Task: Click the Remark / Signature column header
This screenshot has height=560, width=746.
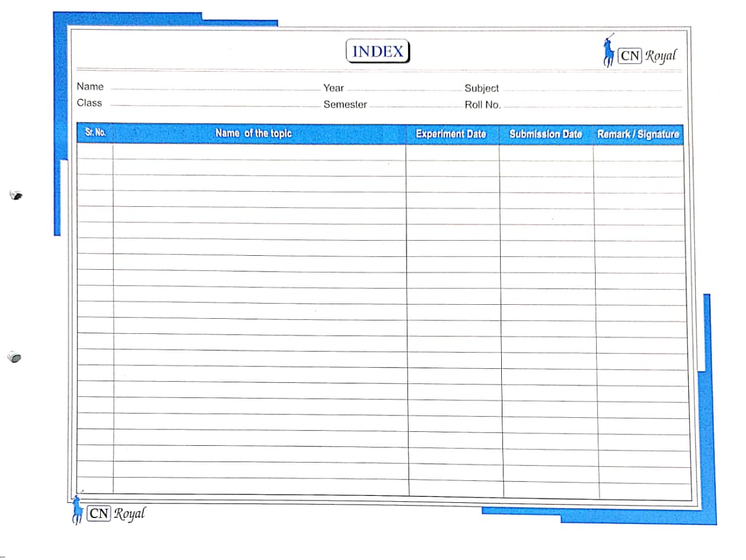Action: coord(638,134)
